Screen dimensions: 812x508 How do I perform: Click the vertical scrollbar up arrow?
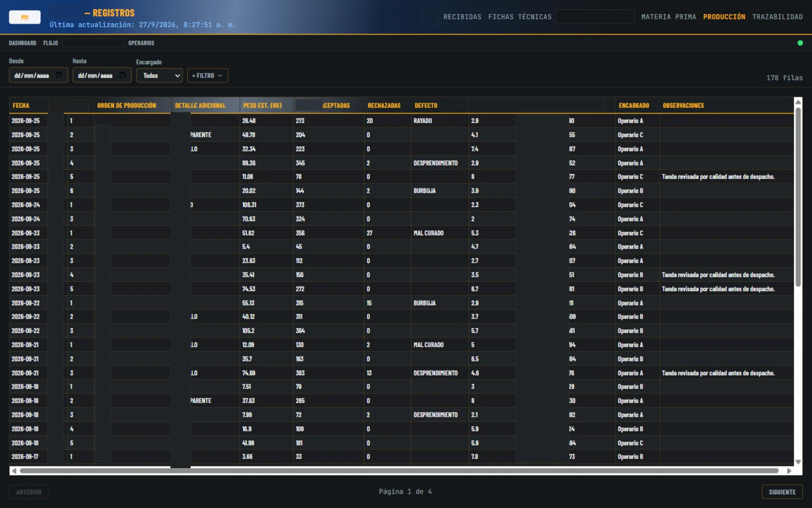pos(798,102)
